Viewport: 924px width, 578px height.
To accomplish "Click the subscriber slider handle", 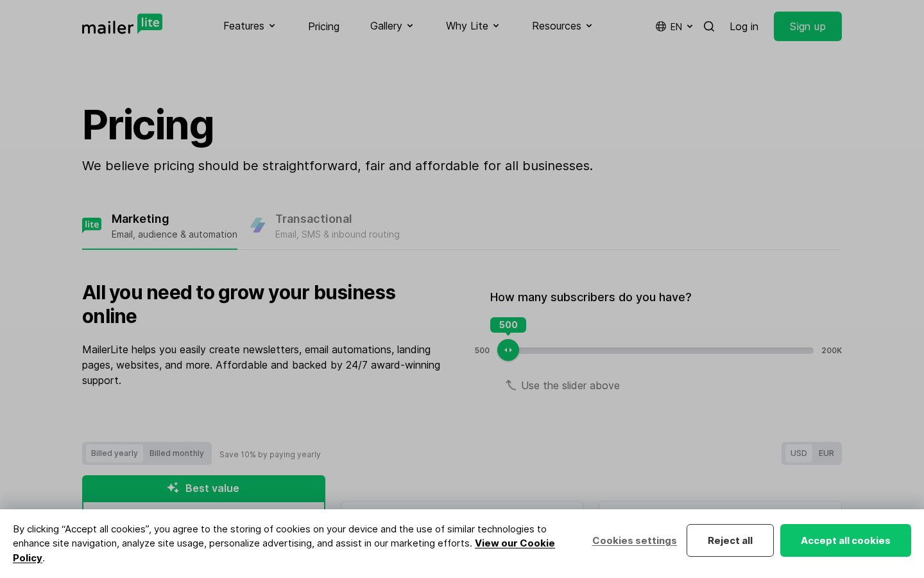I will pyautogui.click(x=508, y=350).
